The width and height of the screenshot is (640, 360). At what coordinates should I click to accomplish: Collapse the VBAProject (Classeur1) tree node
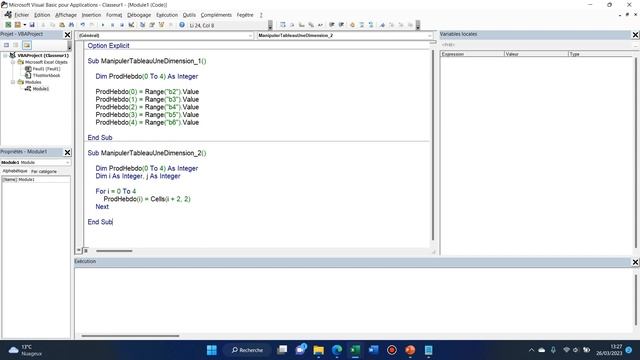coord(5,55)
